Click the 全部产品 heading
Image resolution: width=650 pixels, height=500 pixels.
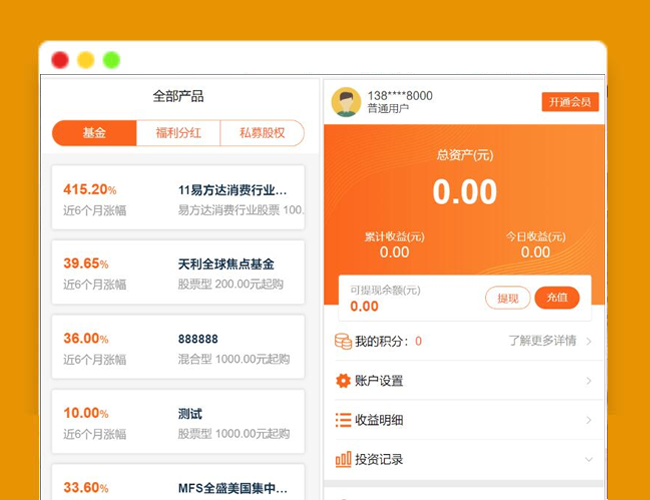(178, 96)
